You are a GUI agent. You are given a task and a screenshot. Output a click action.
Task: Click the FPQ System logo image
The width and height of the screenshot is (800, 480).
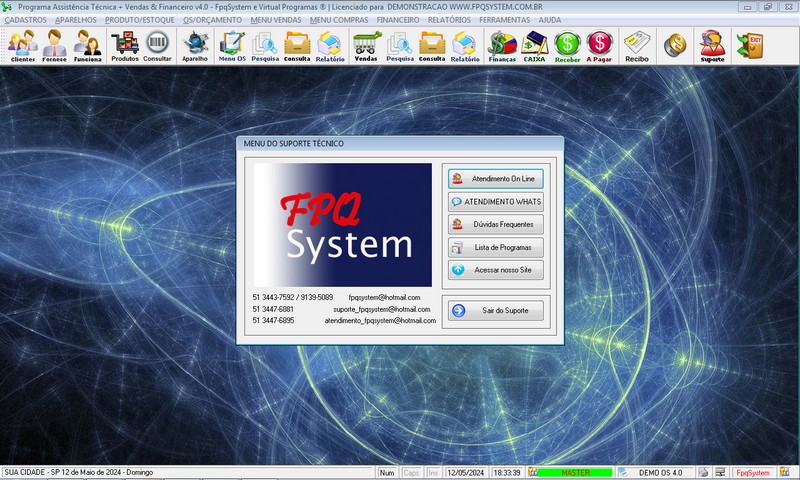[x=342, y=225]
